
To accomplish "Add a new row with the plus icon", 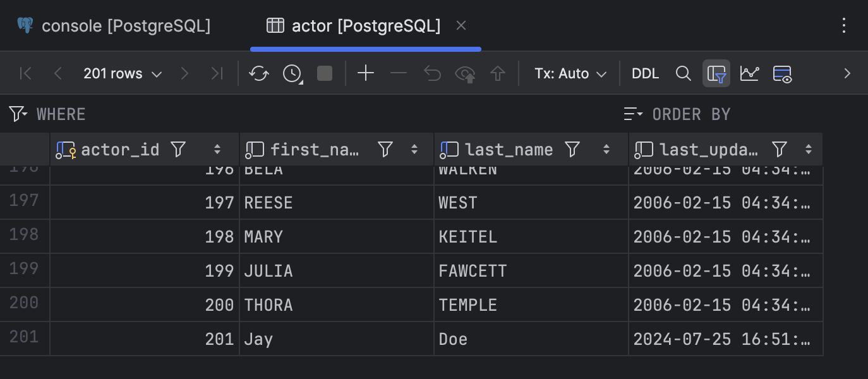I will [x=365, y=73].
